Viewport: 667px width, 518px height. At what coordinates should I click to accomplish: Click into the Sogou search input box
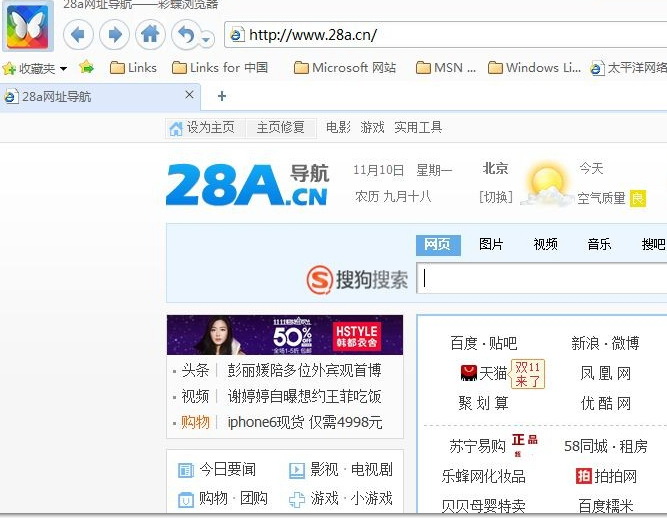[x=542, y=278]
